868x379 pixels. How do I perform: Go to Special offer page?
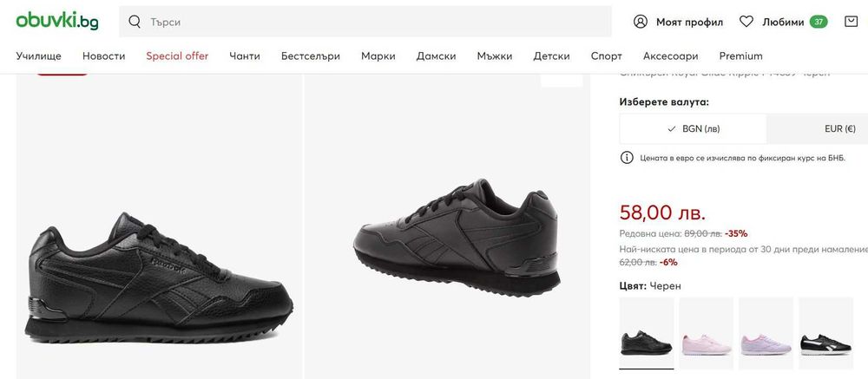(177, 56)
